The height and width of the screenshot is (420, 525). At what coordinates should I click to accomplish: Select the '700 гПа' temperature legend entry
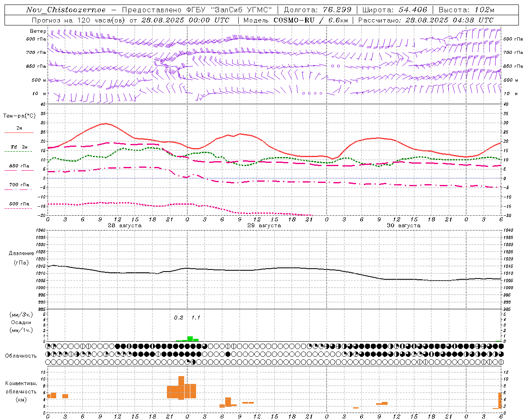click(x=19, y=185)
